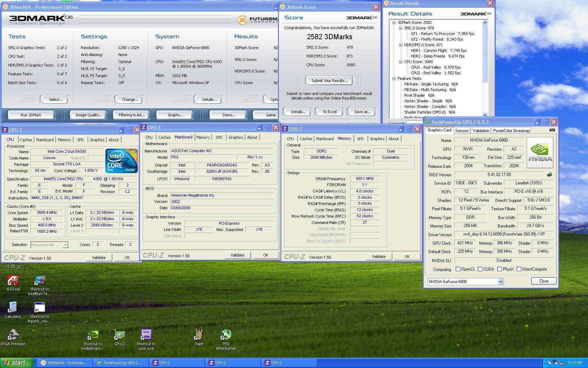Click the NVIDIA logo in GPU-Z
The width and height of the screenshot is (588, 368).
coord(540,153)
